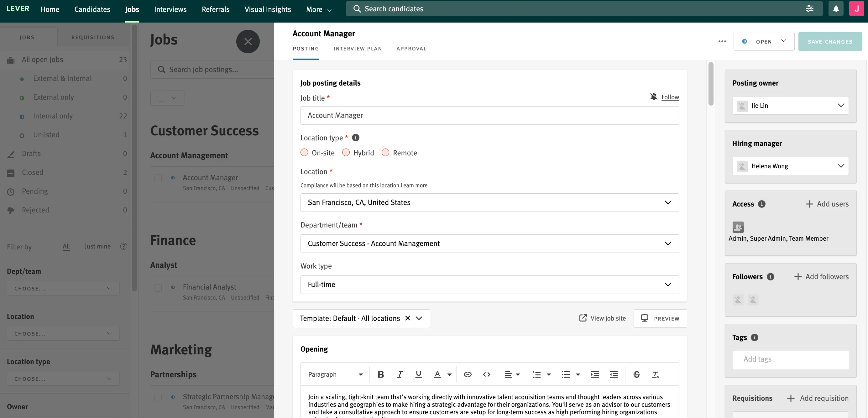Image resolution: width=868 pixels, height=418 pixels.
Task: Remove the Default template with X
Action: (x=408, y=318)
